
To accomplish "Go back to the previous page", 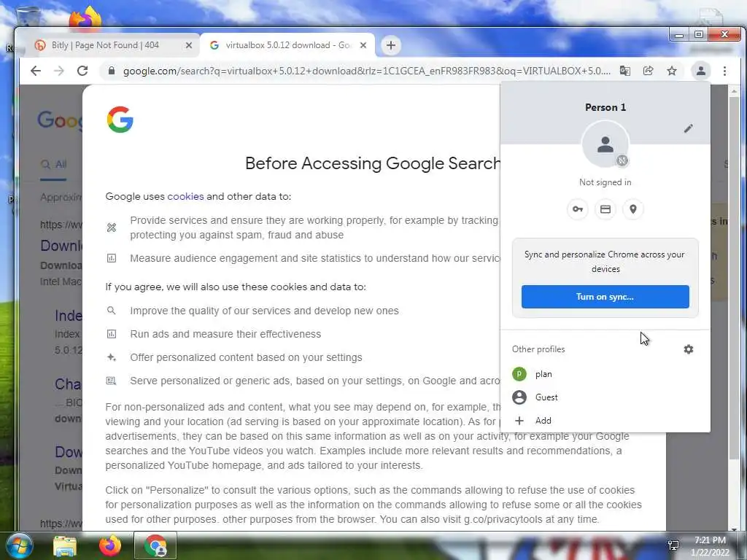I will point(36,71).
